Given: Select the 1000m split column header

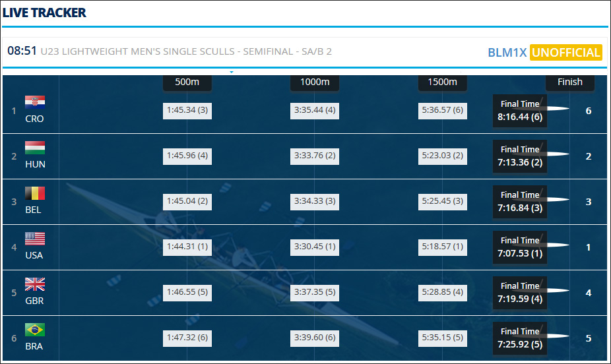Looking at the screenshot, I should pos(315,82).
